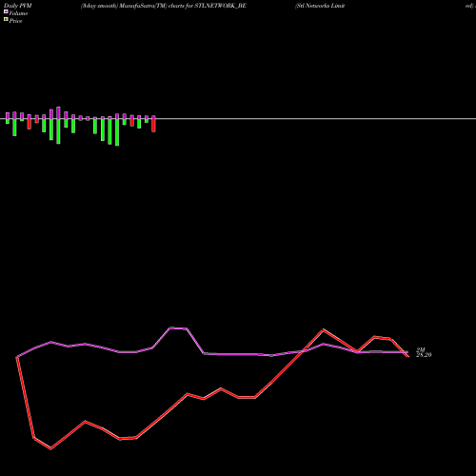Click the longest green bar in histogram
Viewport: 476px width, 476px height.
pyautogui.click(x=117, y=132)
